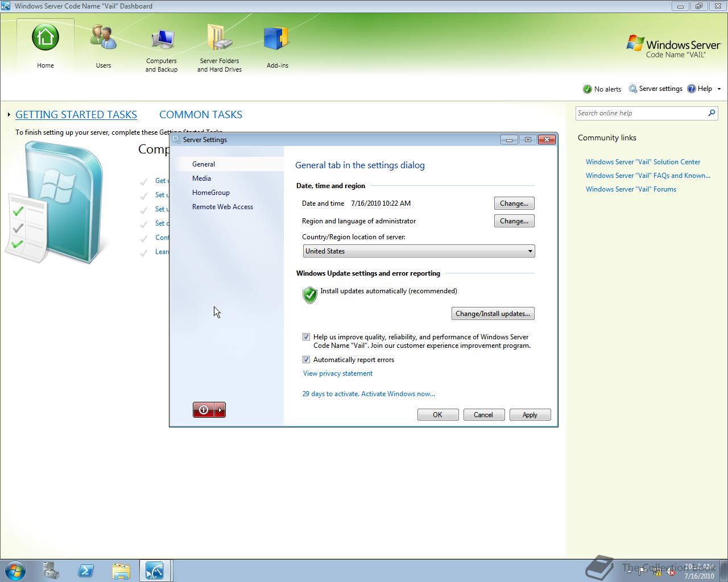Click Change for Date and time
The height and width of the screenshot is (582, 728).
pyautogui.click(x=514, y=203)
